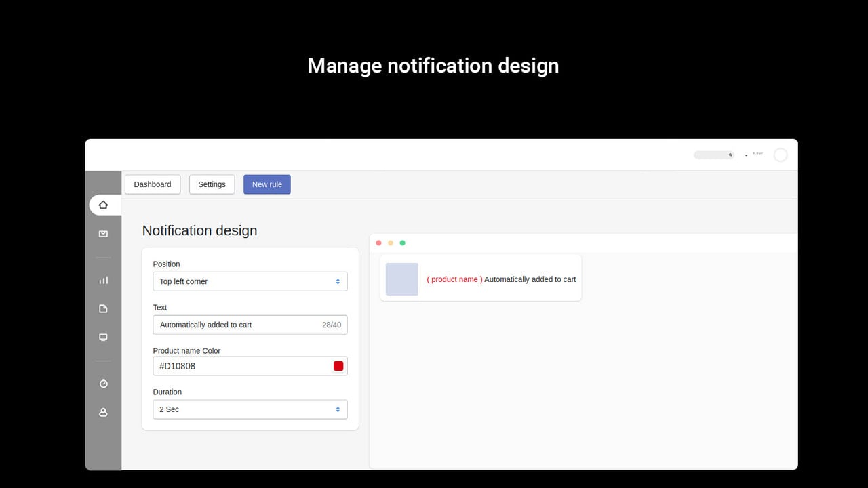This screenshot has width=868, height=488.
Task: Click the yellow dot in preview window
Action: tap(391, 243)
